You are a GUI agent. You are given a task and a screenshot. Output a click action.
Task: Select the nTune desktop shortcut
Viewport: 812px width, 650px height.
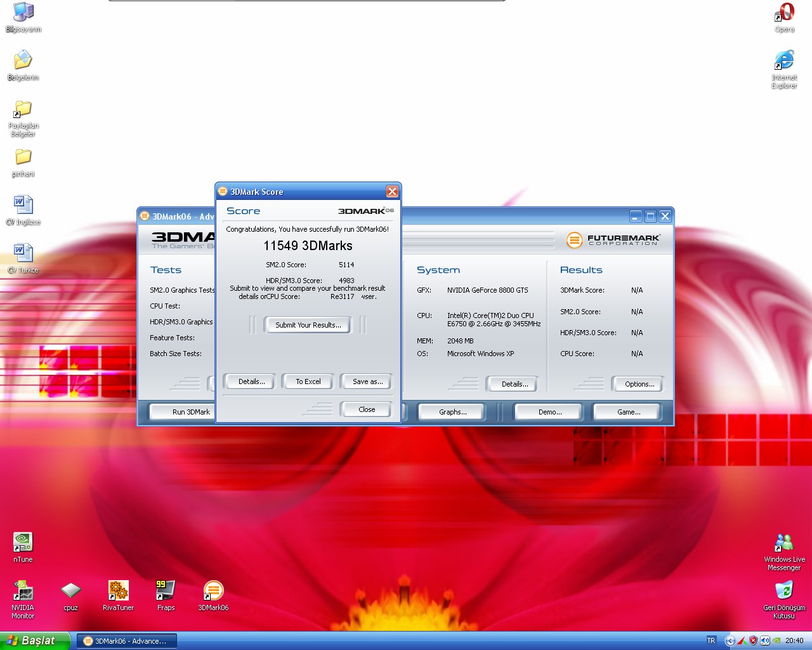point(23,547)
